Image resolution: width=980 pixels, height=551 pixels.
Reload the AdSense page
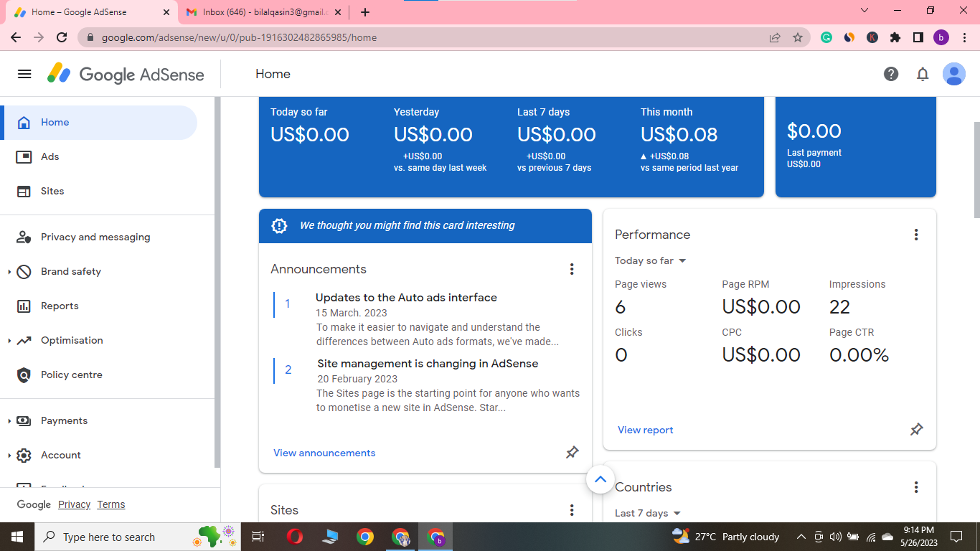[62, 37]
